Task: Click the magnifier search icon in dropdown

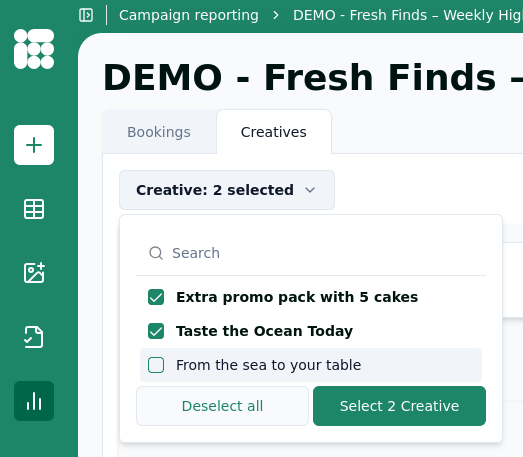Action: 156,253
